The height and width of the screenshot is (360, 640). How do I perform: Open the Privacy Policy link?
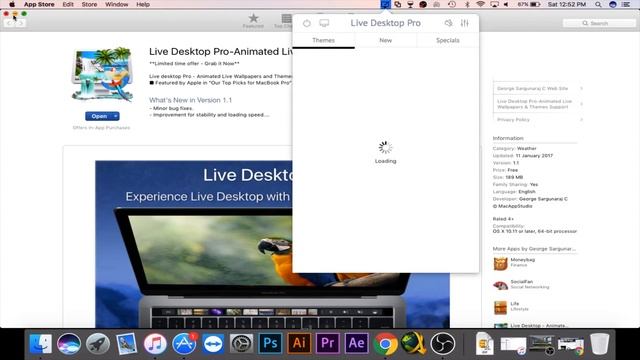(x=513, y=120)
